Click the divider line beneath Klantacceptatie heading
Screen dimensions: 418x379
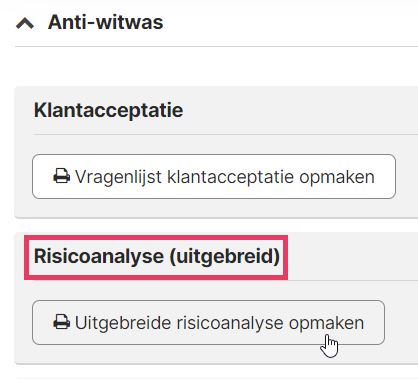tap(225, 135)
